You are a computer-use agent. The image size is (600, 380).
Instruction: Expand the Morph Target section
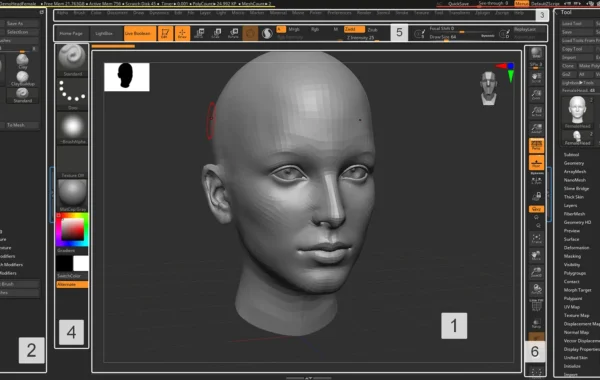577,290
